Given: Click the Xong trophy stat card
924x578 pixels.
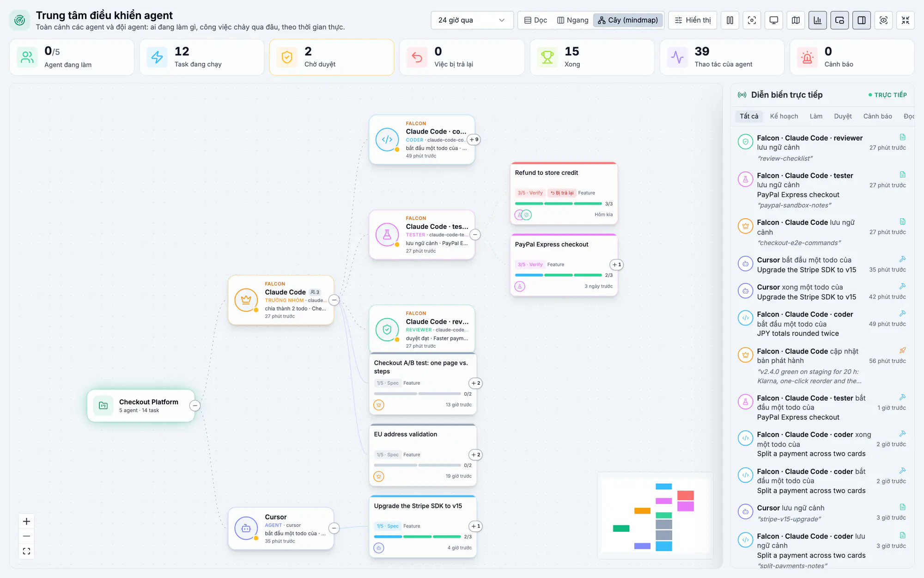Looking at the screenshot, I should coord(592,57).
